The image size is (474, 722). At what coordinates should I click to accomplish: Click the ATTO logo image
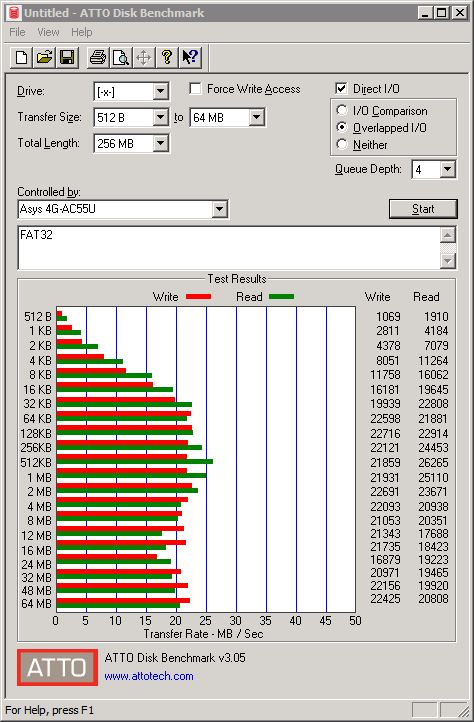[x=57, y=667]
